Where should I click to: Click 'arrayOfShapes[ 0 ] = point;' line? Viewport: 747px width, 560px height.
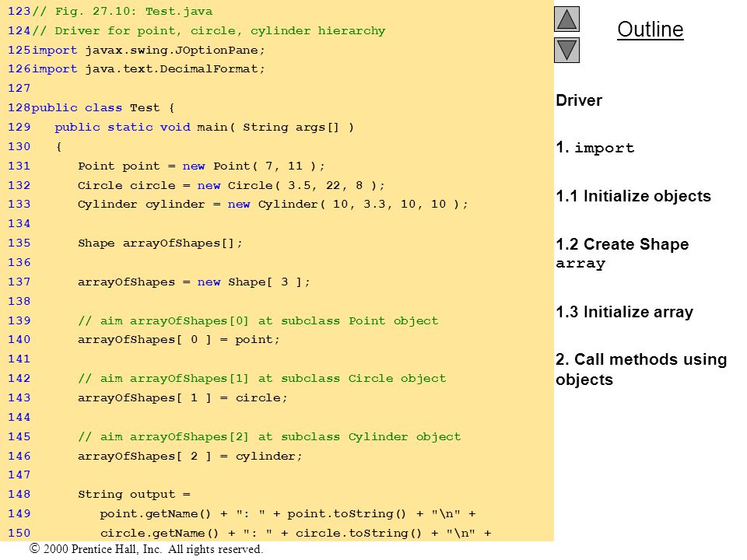pos(179,340)
